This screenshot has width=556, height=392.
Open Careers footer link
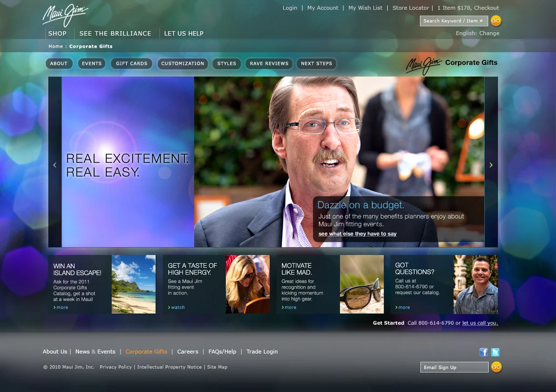click(188, 352)
